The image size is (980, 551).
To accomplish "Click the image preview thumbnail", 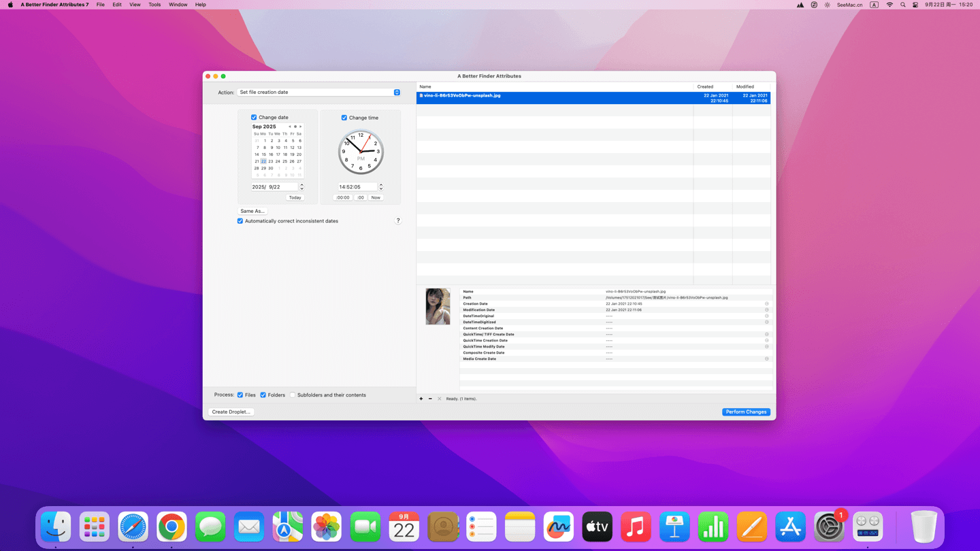I will point(438,306).
